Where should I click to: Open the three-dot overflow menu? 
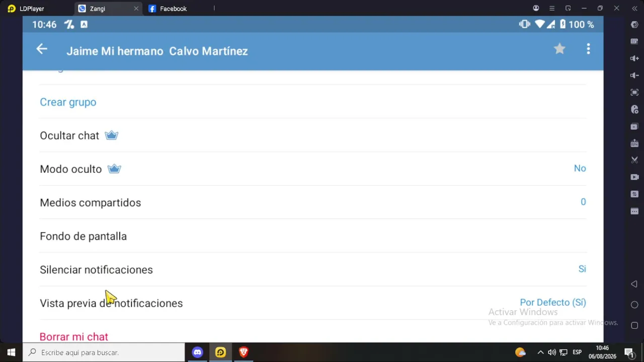click(x=588, y=49)
